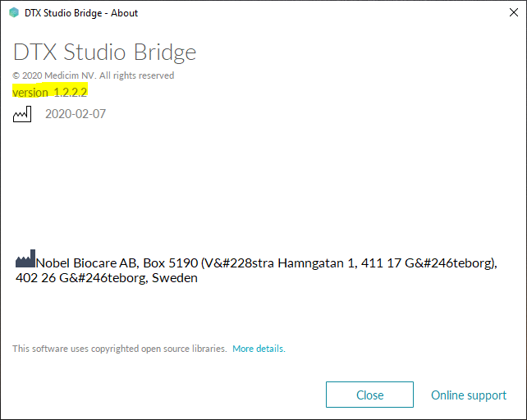Click the 'DTX Studio Bridge - About' window title

82,13
